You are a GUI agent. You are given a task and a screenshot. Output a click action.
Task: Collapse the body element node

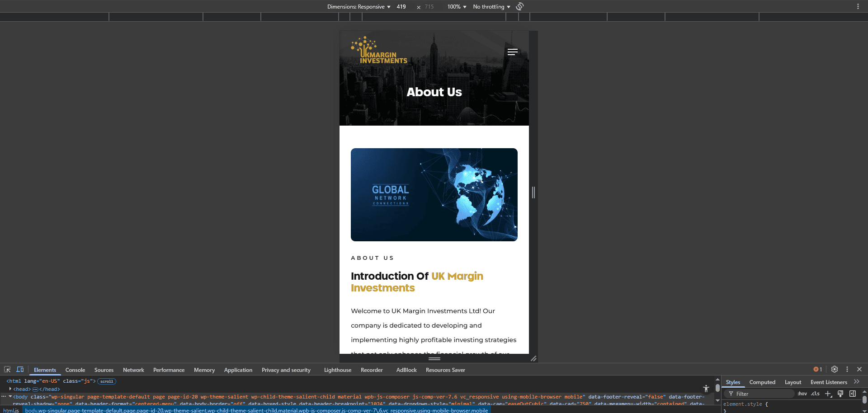10,396
